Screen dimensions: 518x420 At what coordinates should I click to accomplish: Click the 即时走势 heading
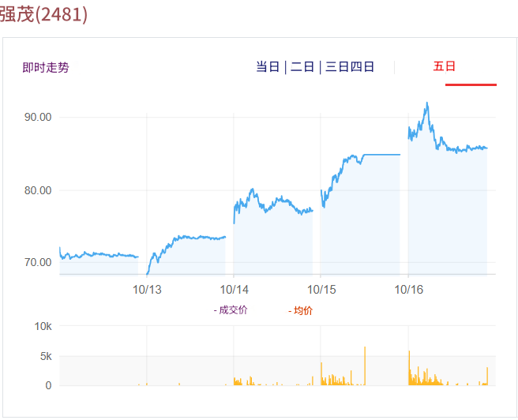click(x=46, y=68)
